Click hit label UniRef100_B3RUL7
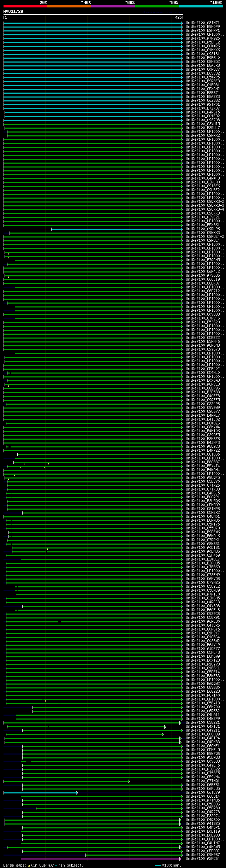The width and height of the screenshot is (226, 868). click(x=203, y=128)
